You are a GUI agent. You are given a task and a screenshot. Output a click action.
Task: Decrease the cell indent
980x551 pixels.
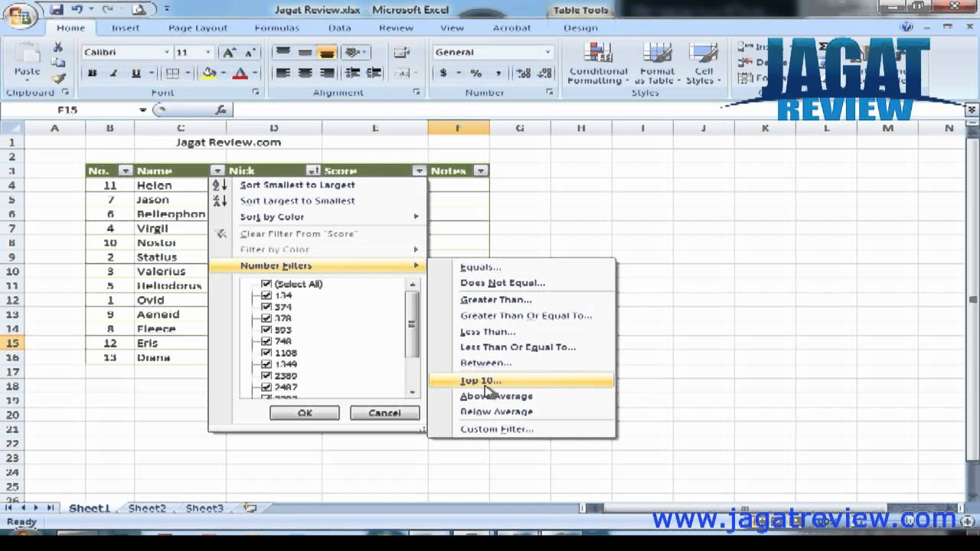(352, 73)
